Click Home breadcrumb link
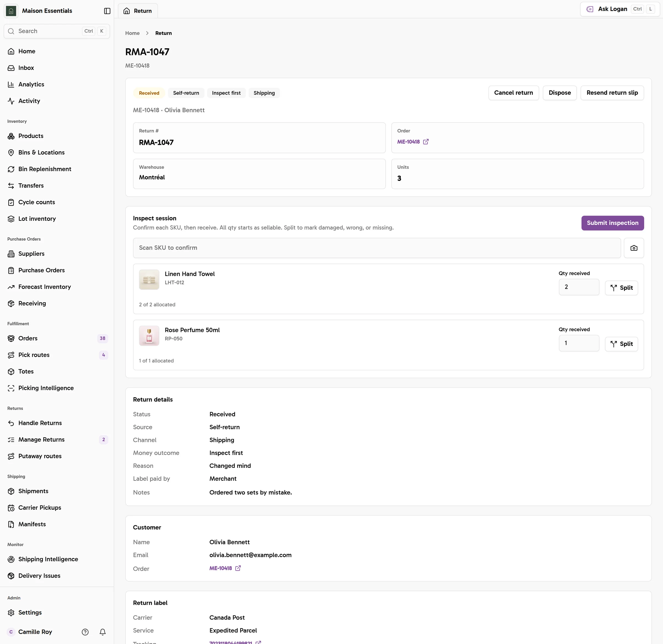The height and width of the screenshot is (644, 663). [132, 33]
